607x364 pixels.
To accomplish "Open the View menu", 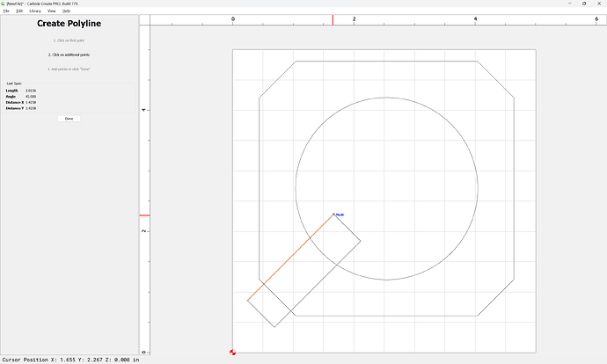I will tap(52, 11).
